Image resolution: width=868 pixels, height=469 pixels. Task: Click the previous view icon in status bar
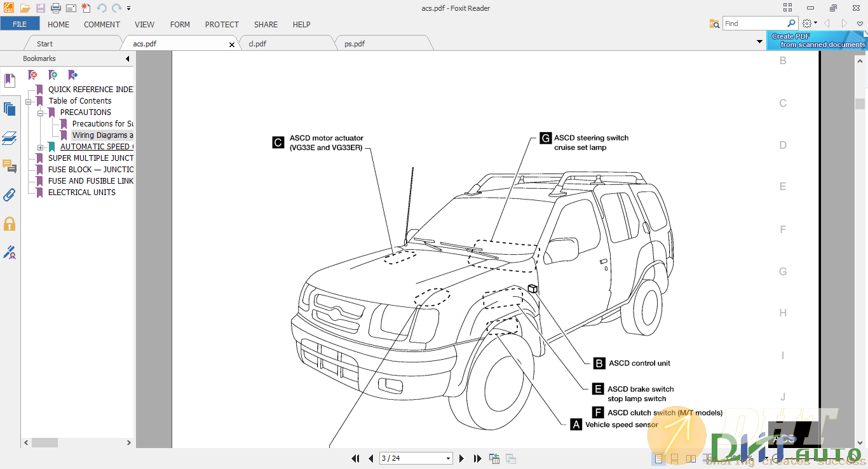(494, 458)
